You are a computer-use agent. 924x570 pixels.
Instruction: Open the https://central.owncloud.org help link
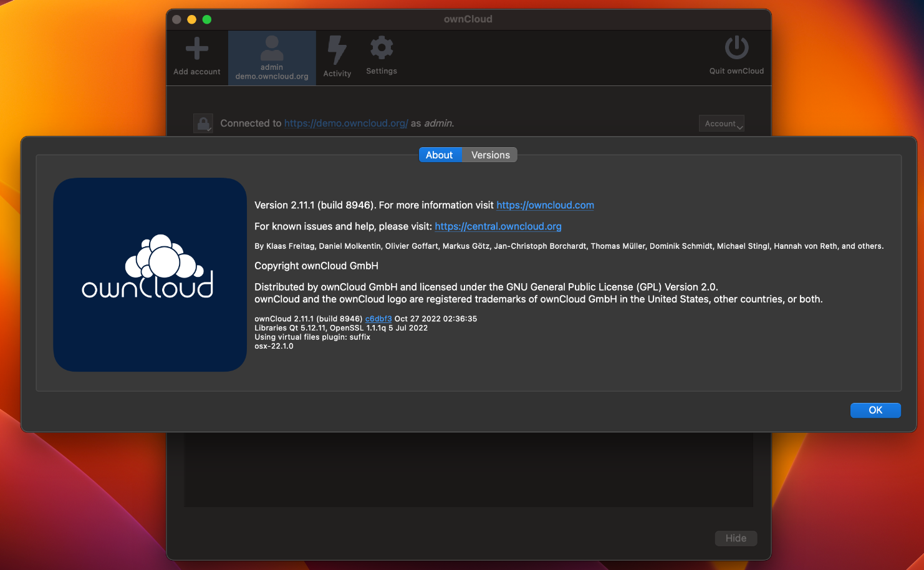point(498,226)
